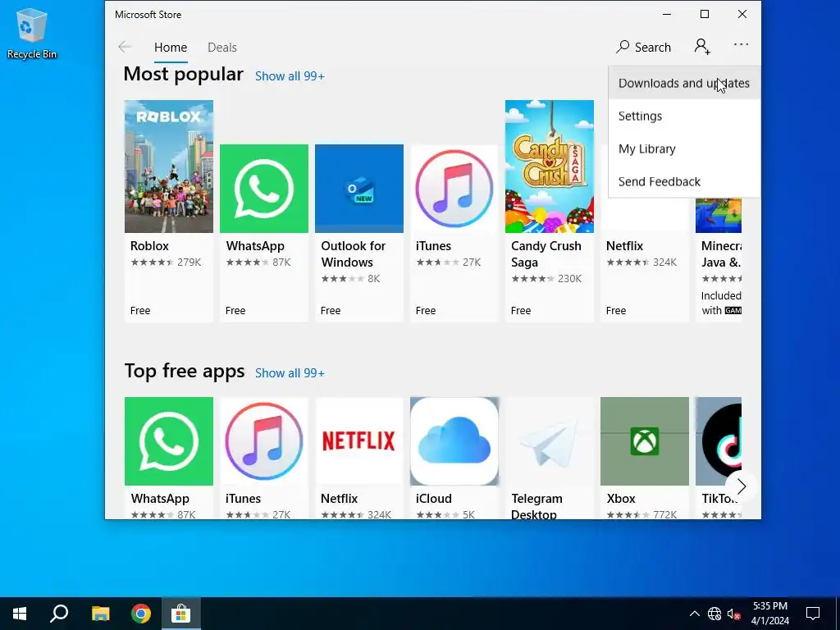
Task: Open WhatsApp icon in Top free apps
Action: coord(169,441)
